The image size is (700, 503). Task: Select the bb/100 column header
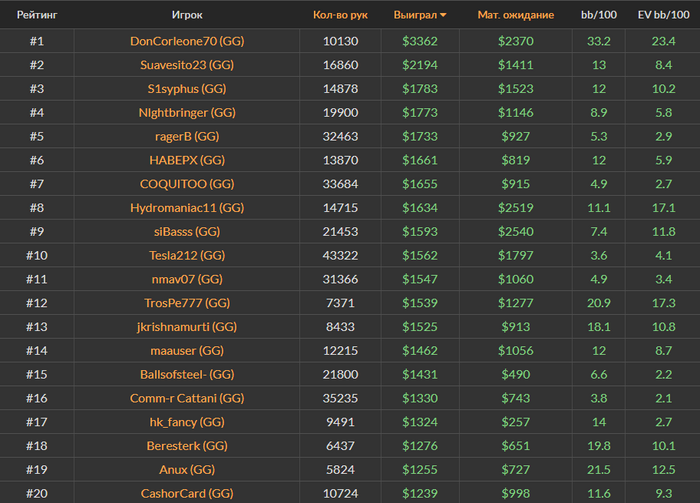599,15
